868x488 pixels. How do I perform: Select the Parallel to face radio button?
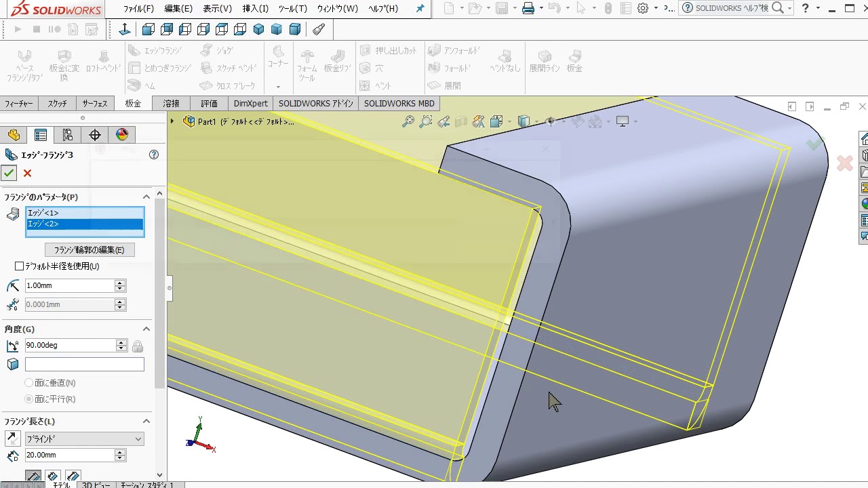point(28,399)
